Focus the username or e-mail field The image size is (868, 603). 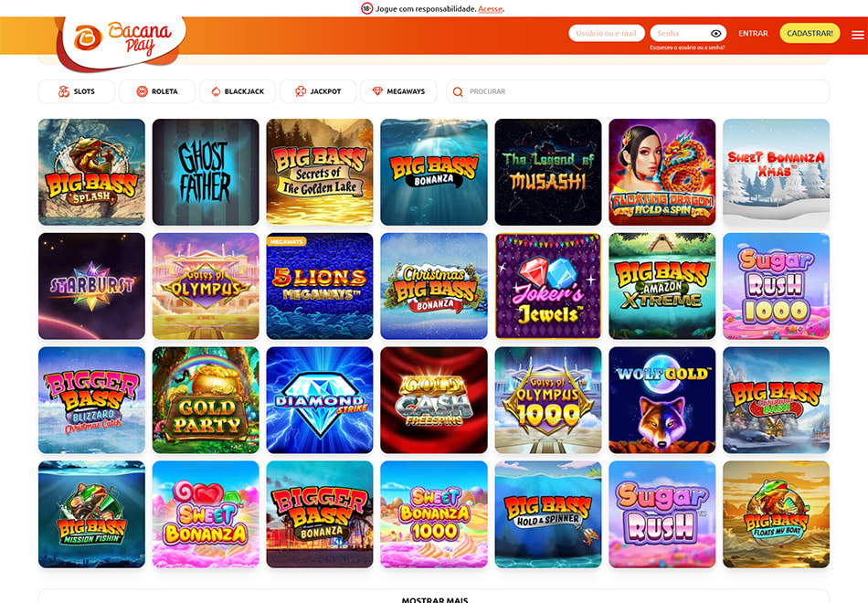(x=607, y=33)
